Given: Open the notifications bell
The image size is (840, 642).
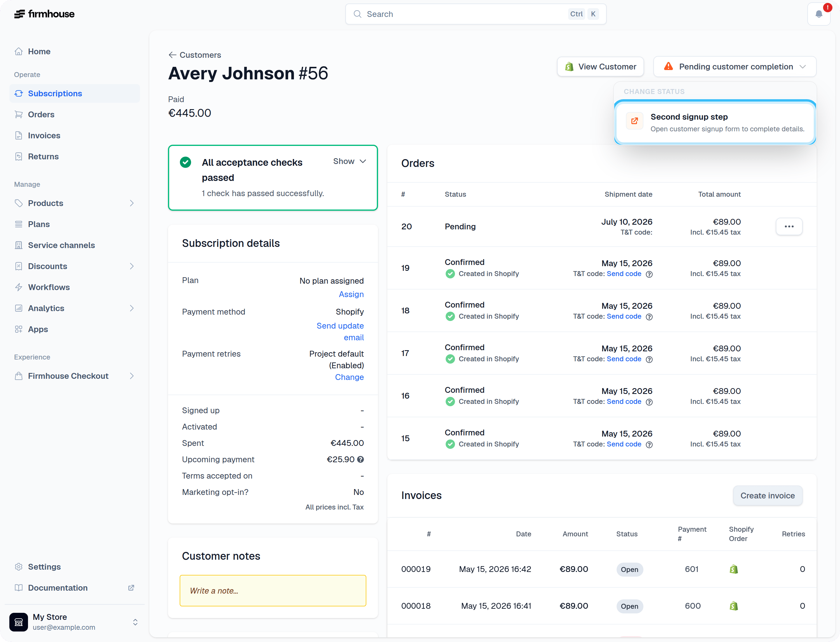Looking at the screenshot, I should pos(819,14).
